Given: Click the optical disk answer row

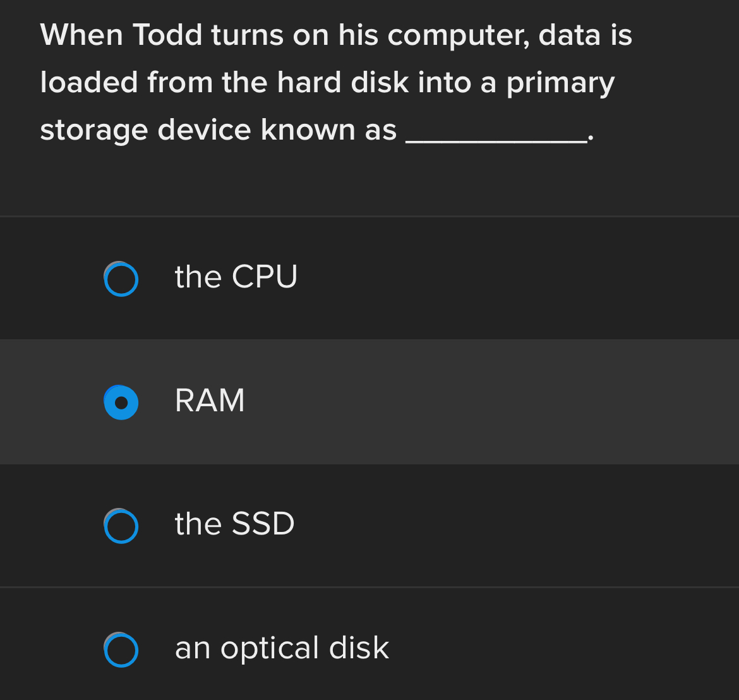Looking at the screenshot, I should 369,649.
